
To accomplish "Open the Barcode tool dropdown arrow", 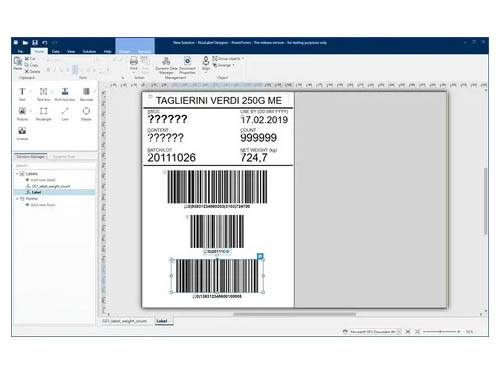I will point(94,91).
